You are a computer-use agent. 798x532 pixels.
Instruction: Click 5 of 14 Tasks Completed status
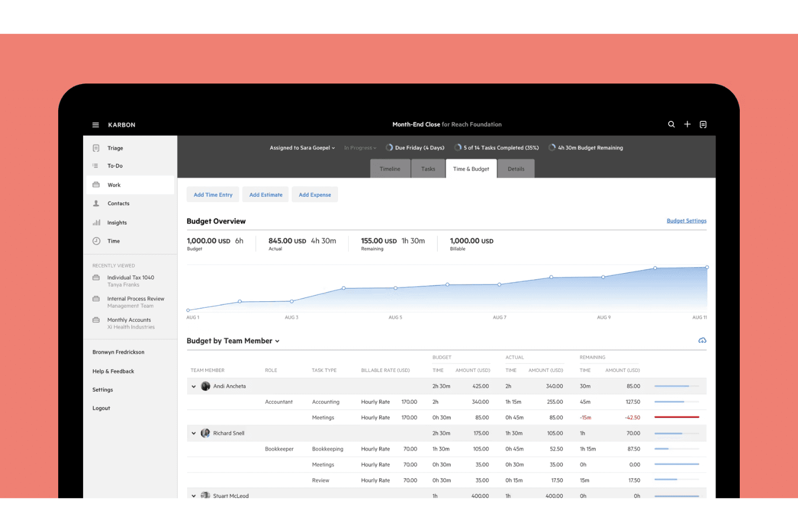(497, 148)
